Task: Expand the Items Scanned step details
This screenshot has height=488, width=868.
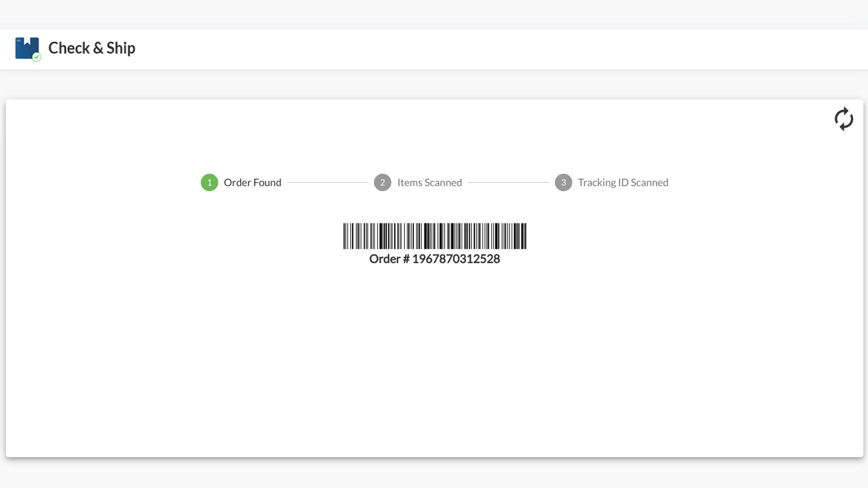Action: click(x=429, y=183)
